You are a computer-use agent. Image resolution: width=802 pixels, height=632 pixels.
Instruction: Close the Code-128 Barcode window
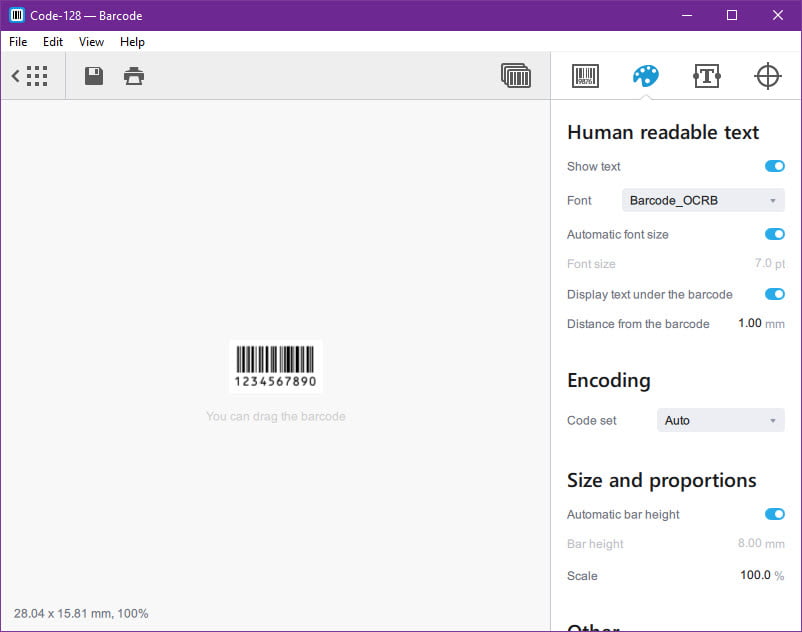(777, 15)
